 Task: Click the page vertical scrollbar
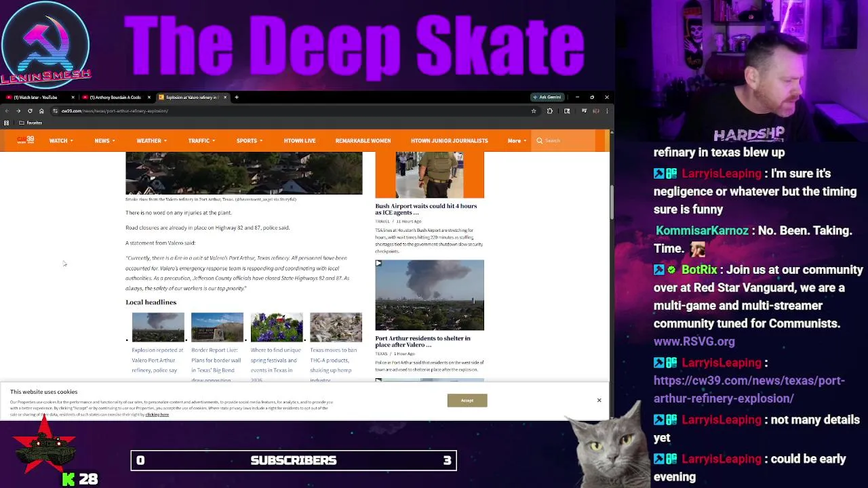(x=612, y=203)
